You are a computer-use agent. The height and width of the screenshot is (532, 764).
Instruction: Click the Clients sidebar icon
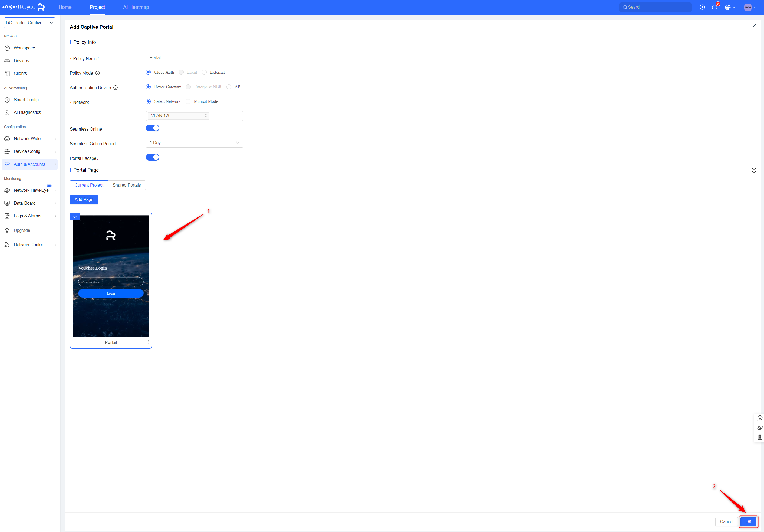pos(7,74)
